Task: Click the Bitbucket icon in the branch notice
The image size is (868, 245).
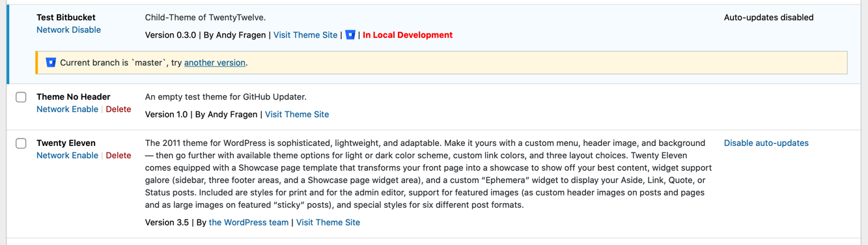Action: click(x=50, y=63)
